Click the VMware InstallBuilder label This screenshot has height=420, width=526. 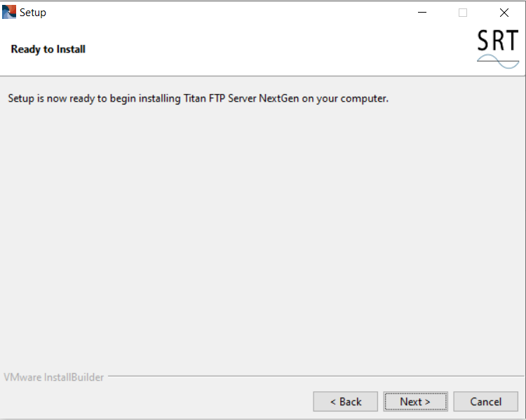tap(54, 377)
